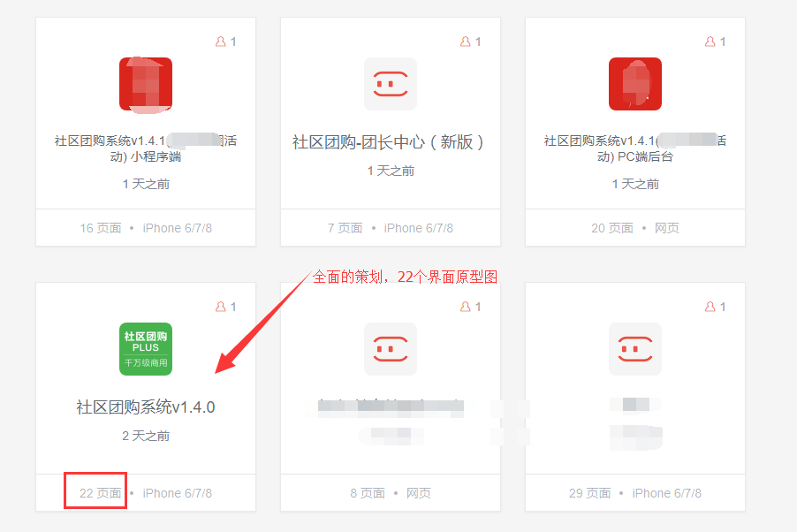Click 1 天之前 on the 小程序端 card
This screenshot has width=797, height=532.
click(146, 184)
